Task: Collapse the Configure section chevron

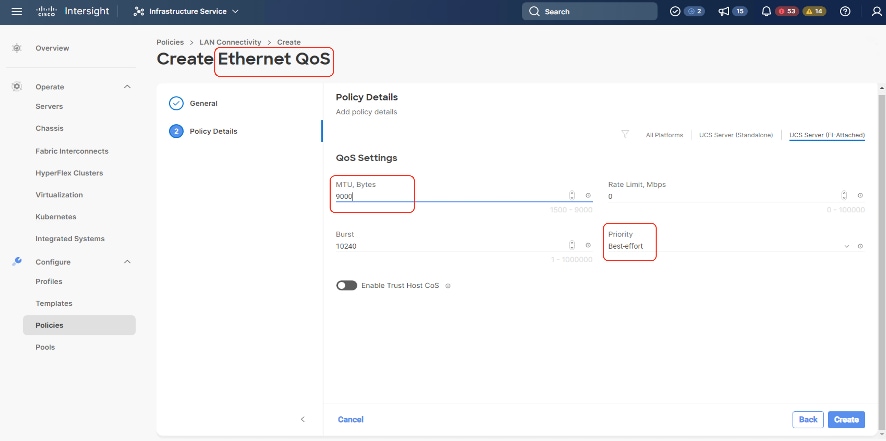Action: 127,262
